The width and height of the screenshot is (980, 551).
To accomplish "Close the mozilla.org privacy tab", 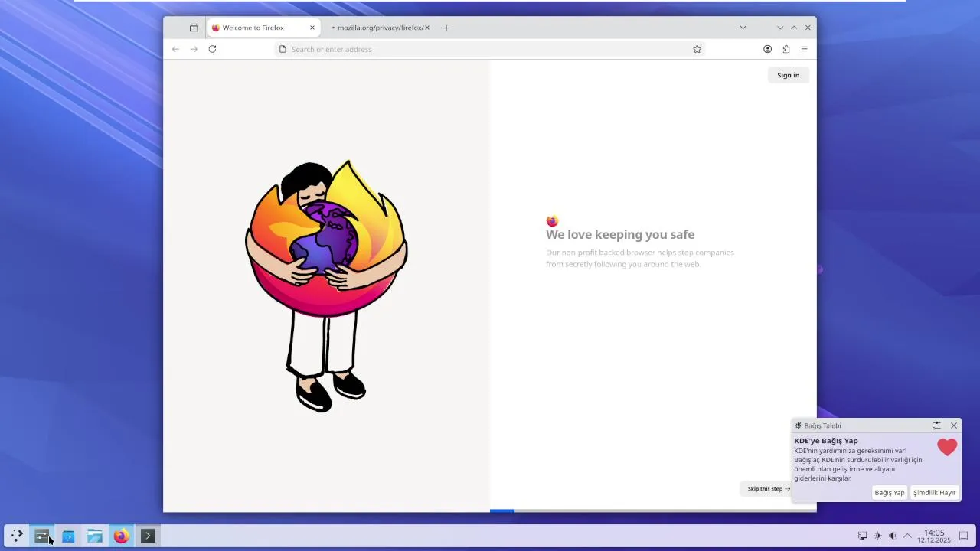I will [x=427, y=28].
